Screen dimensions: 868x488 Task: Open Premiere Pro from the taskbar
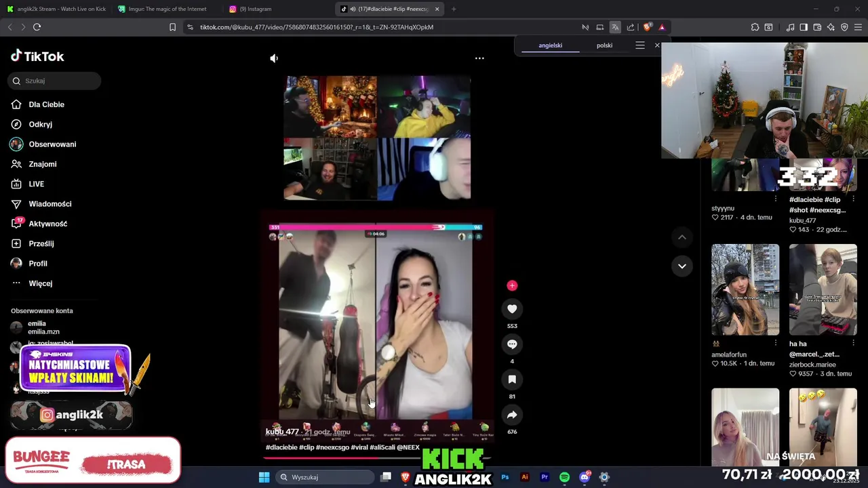(545, 477)
